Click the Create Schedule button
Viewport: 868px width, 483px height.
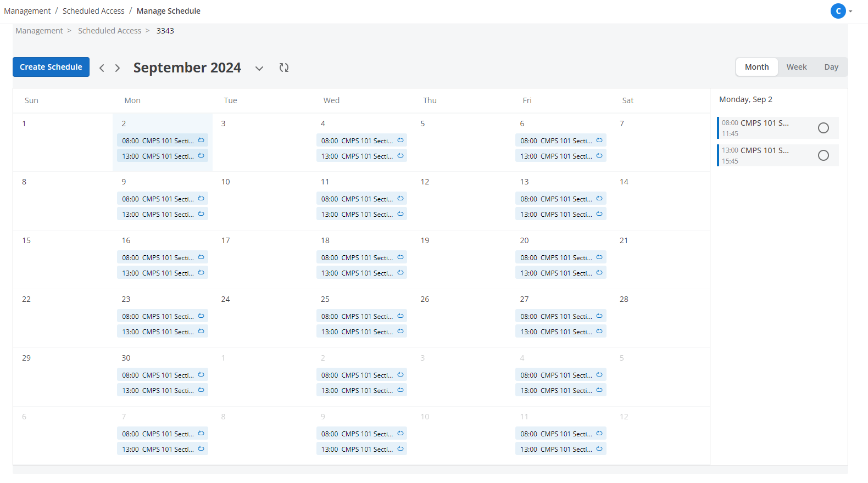tap(51, 67)
